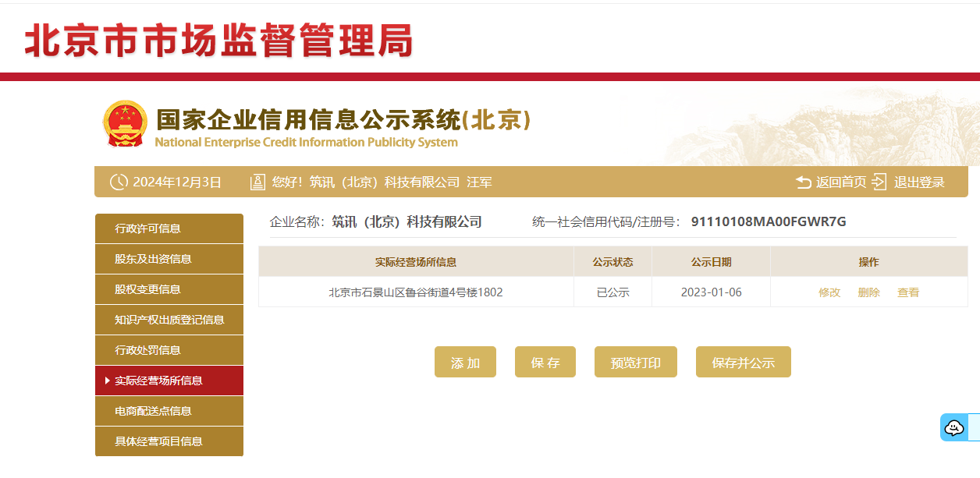Open the chat assistant floating icon
Viewport: 980px width, 478px height.
[x=954, y=427]
